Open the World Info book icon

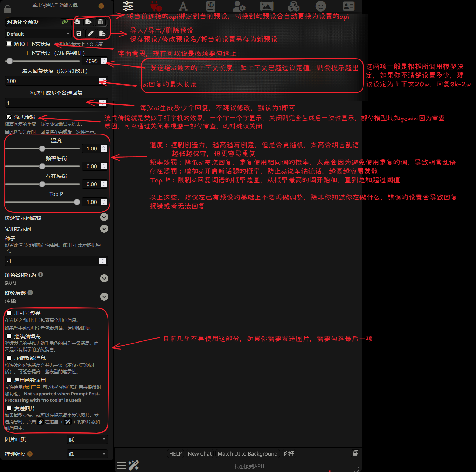(x=211, y=6)
